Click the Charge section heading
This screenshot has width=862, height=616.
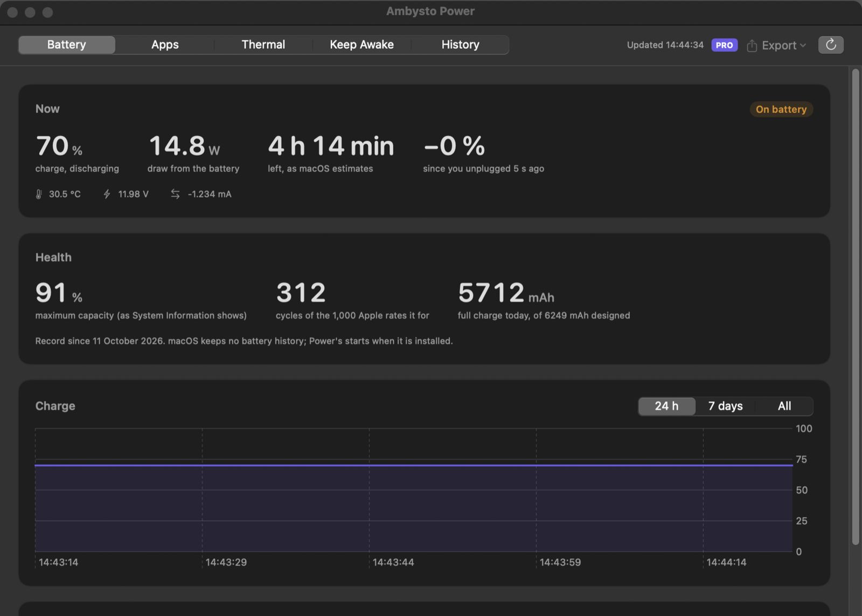tap(55, 406)
